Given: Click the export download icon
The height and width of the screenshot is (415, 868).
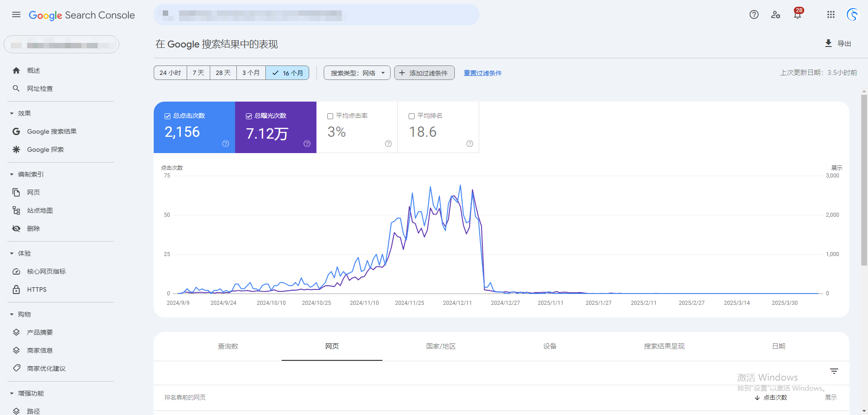Looking at the screenshot, I should coord(828,43).
